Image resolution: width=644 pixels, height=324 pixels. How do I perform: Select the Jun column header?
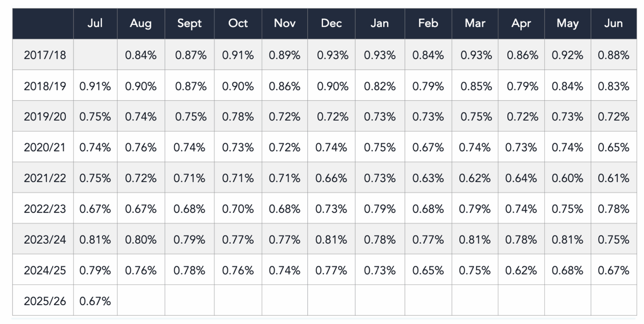tap(613, 23)
